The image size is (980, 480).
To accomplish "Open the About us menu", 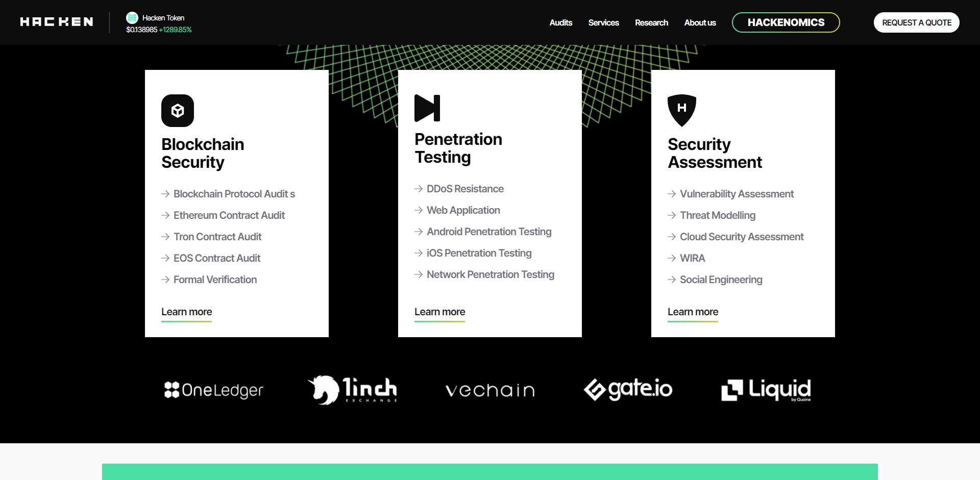I will click(x=700, y=22).
